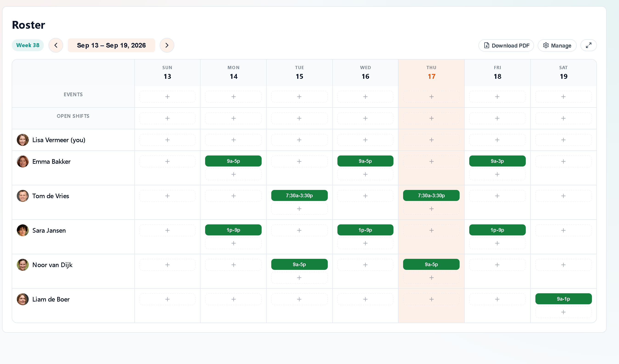Add a shift for Sara Jansen on Sunday
Viewport: 619px width, 364px height.
[x=167, y=230]
